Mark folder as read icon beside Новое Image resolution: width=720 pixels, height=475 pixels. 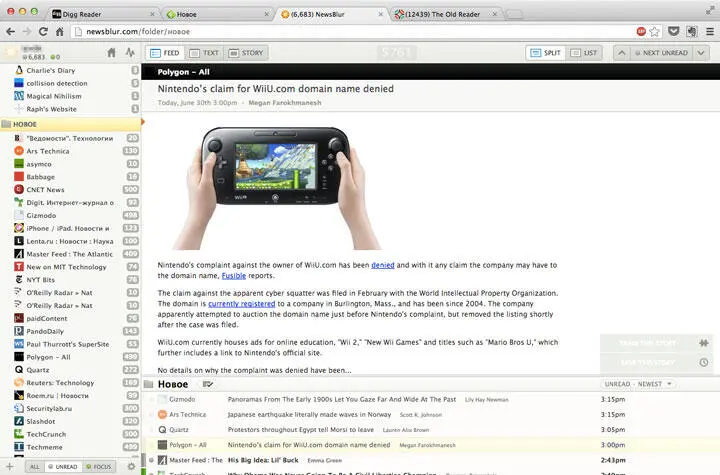[208, 384]
